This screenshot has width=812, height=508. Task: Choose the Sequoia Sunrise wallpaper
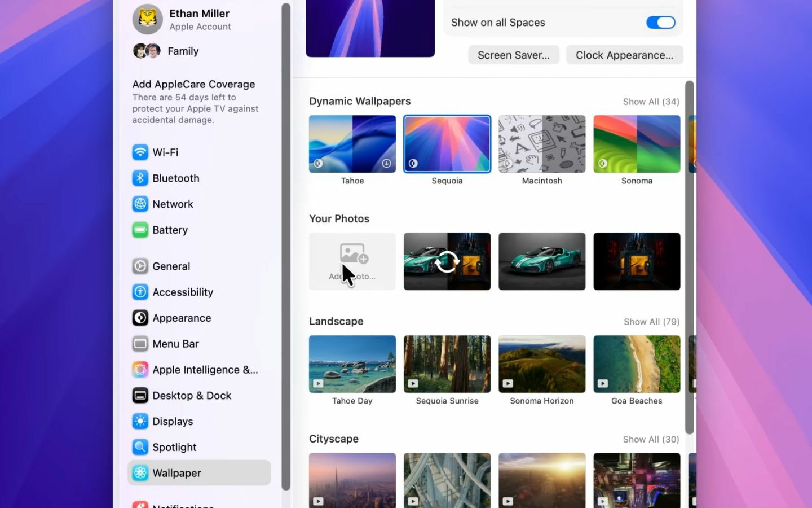(x=447, y=364)
